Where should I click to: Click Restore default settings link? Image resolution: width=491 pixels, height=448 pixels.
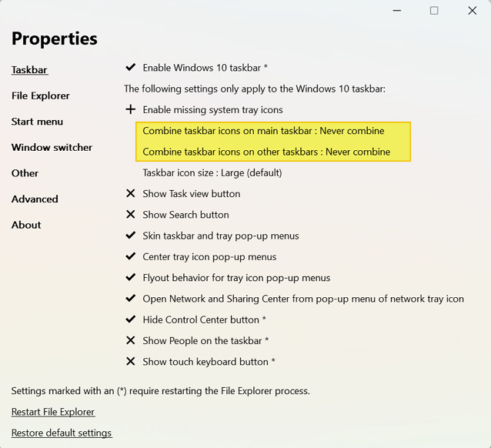(62, 433)
